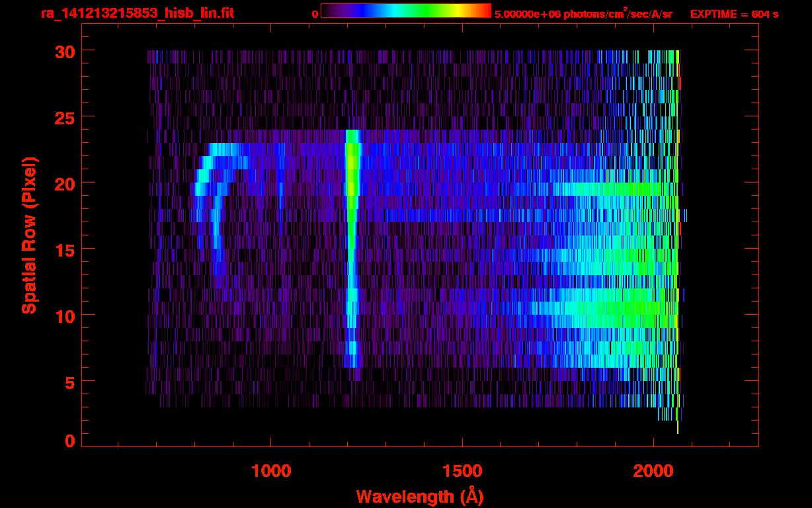812x508 pixels.
Task: Click the file name ra_141213215853_hisb_lin.fit
Action: (x=137, y=13)
